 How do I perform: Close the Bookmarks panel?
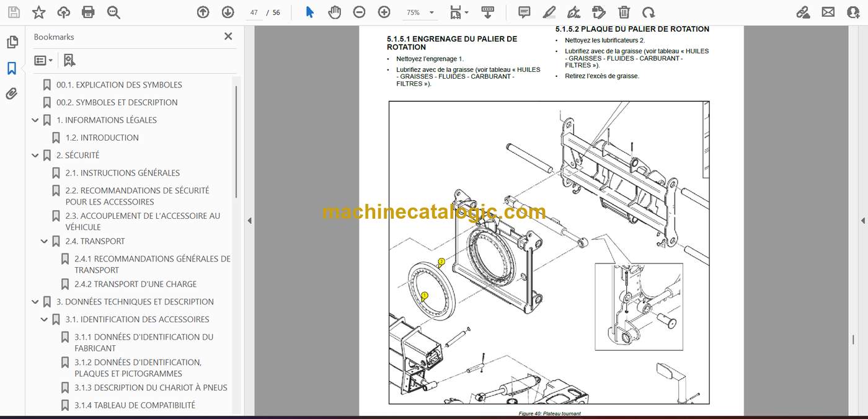[x=228, y=37]
